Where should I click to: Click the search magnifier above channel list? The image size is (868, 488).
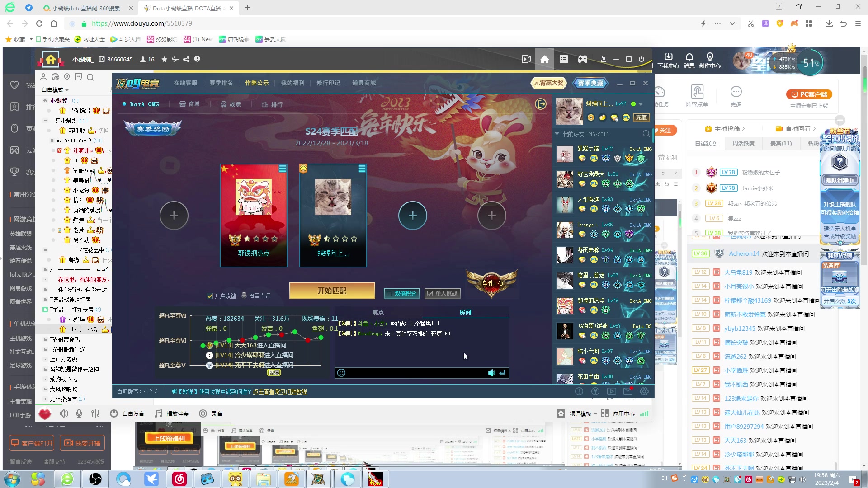[x=90, y=77]
